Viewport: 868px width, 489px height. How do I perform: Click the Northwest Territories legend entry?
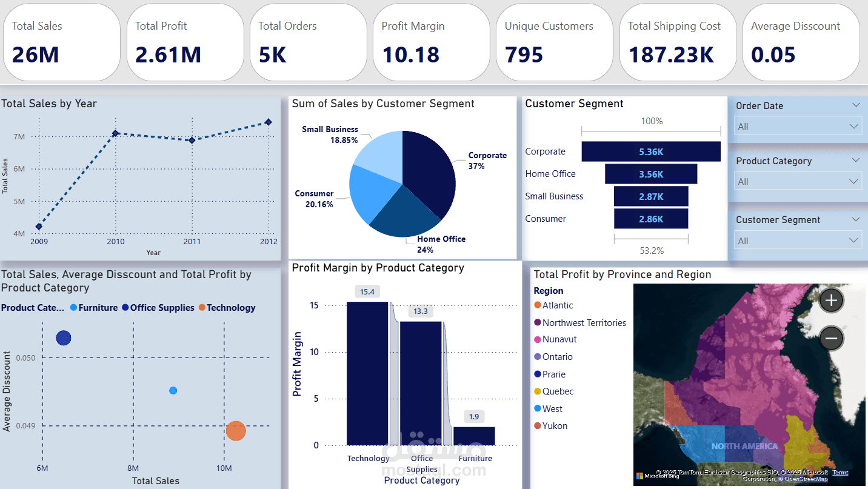[x=580, y=323]
